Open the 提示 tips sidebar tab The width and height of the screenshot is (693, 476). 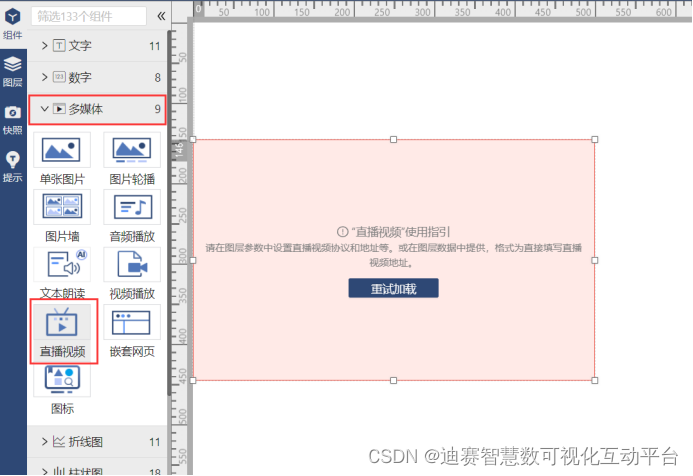click(13, 167)
